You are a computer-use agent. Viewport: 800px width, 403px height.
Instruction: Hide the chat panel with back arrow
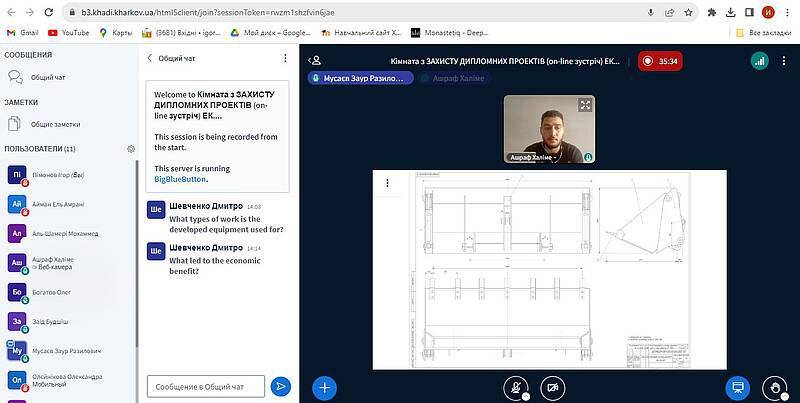coord(150,58)
